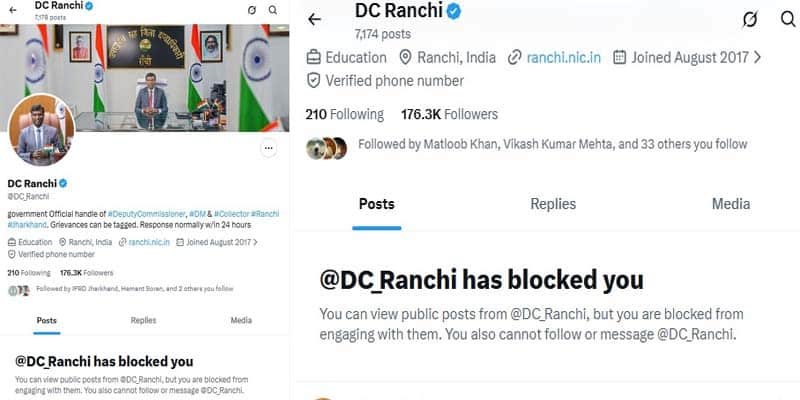The height and width of the screenshot is (400, 800).
Task: Click the blue verified badge next to @DC_Ranchi name
Action: (62, 184)
